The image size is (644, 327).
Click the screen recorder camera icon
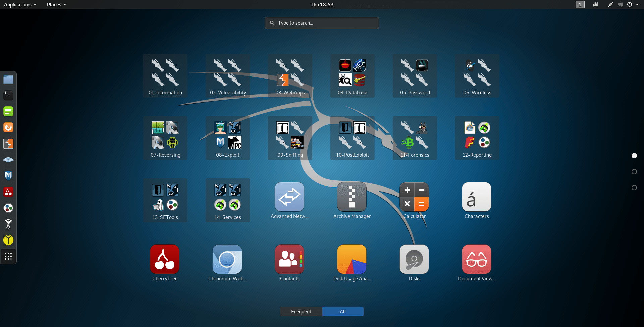(596, 4)
